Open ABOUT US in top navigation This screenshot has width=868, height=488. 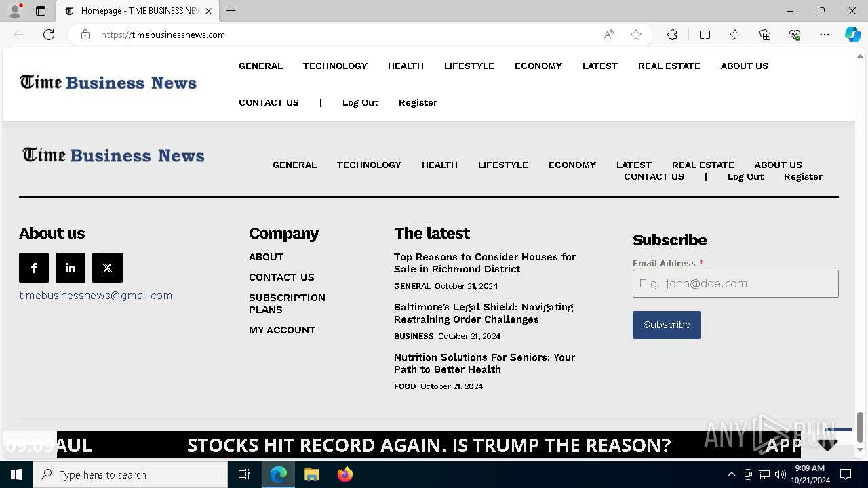(744, 66)
